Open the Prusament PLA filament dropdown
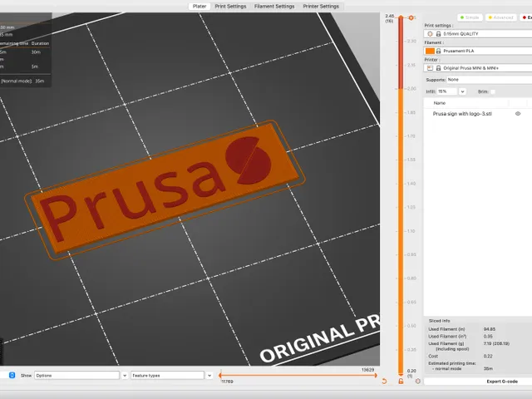The width and height of the screenshot is (532, 399). 478,51
